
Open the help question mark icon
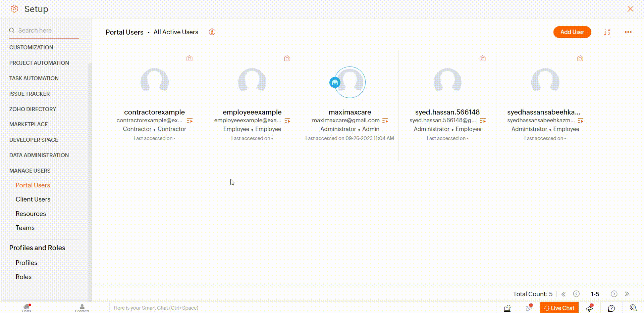(x=611, y=308)
